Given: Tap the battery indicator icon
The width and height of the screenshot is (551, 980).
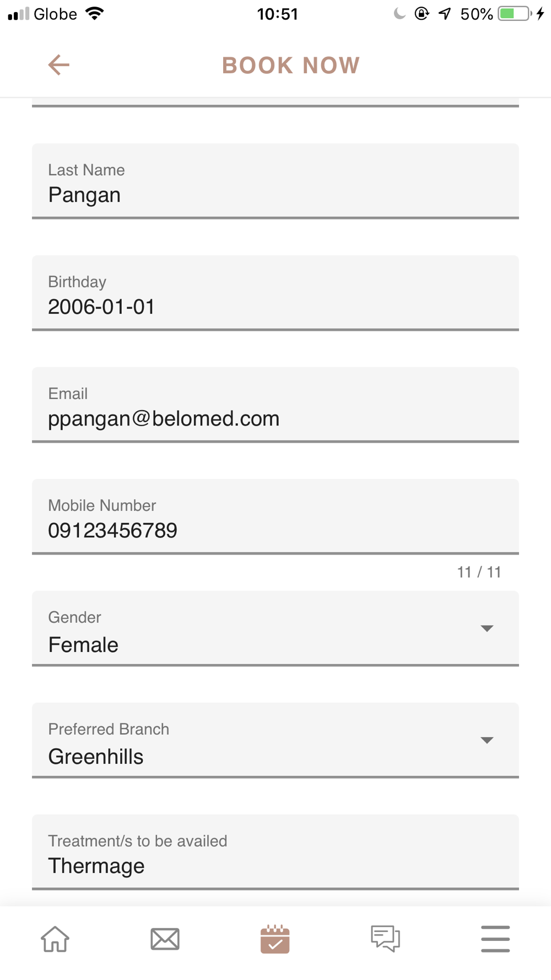Looking at the screenshot, I should [515, 14].
